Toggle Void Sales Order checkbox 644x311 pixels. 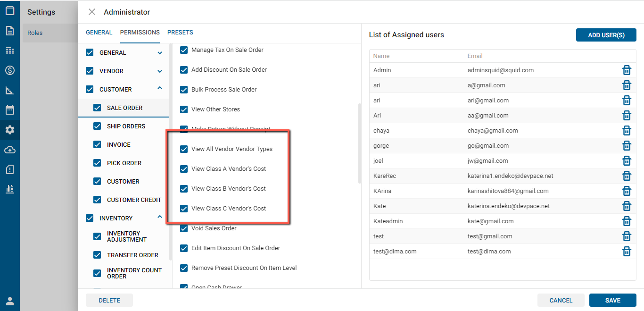pos(184,228)
